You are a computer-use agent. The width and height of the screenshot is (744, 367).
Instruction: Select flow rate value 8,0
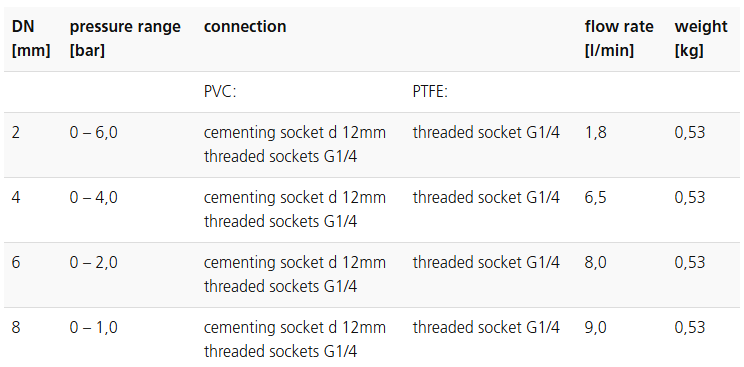click(x=595, y=262)
